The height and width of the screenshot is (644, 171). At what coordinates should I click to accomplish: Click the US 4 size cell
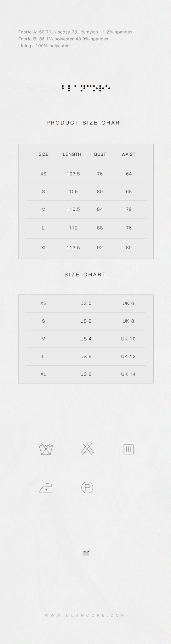click(x=86, y=339)
